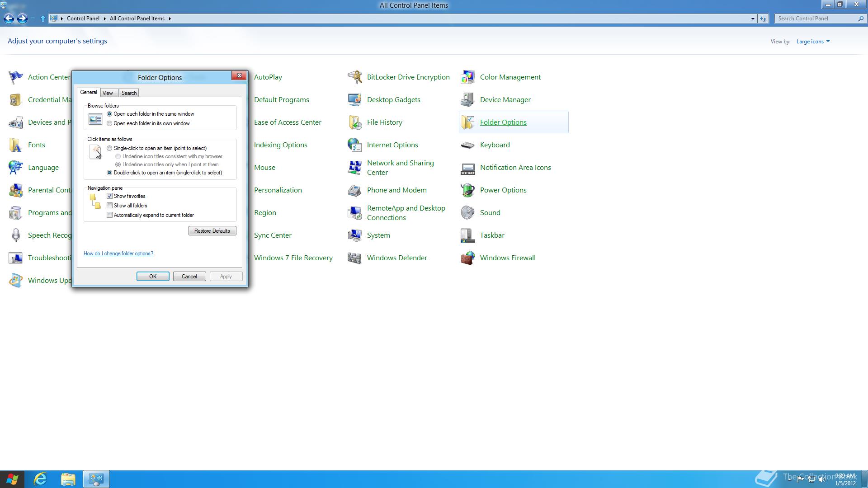Open BitLocker Drive Encryption

(408, 77)
